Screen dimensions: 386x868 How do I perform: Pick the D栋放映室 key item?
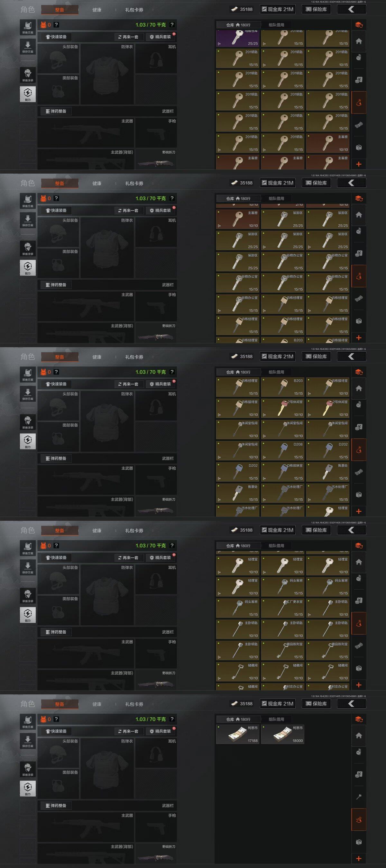pyautogui.click(x=282, y=472)
